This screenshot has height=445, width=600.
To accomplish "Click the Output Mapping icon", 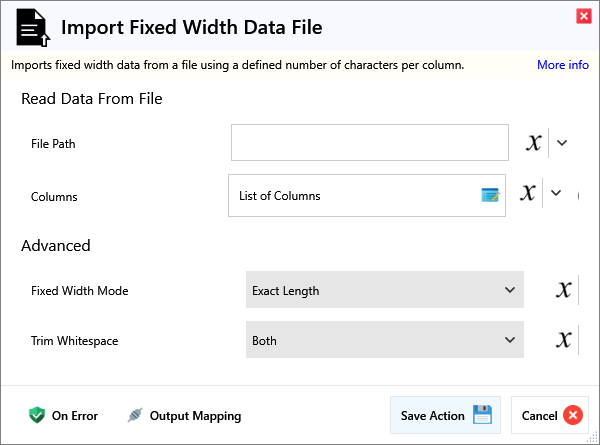I will point(135,415).
